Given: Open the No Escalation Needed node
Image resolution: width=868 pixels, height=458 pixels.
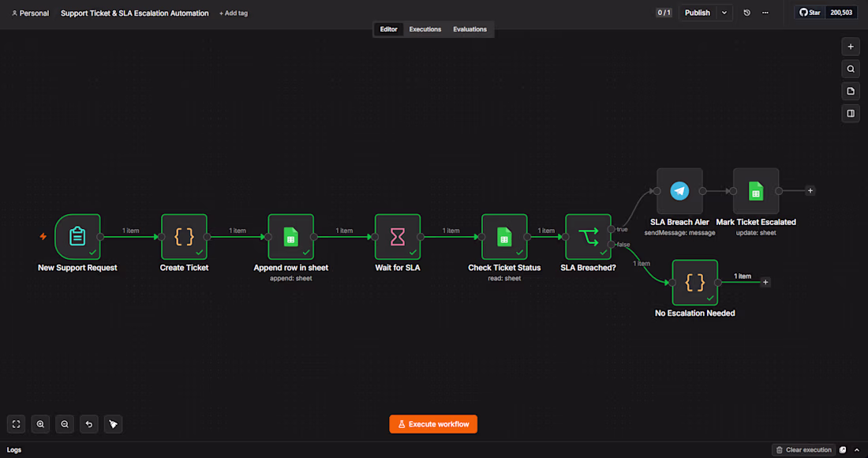Looking at the screenshot, I should (x=694, y=283).
